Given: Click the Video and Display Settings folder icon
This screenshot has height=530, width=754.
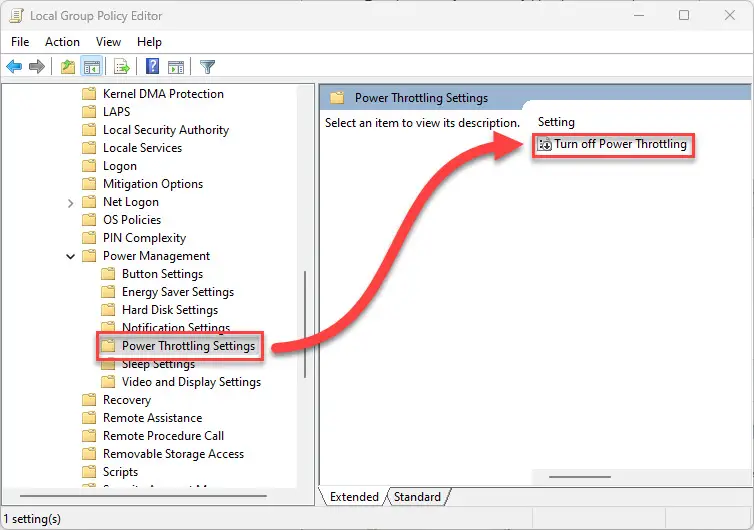Looking at the screenshot, I should click(108, 382).
